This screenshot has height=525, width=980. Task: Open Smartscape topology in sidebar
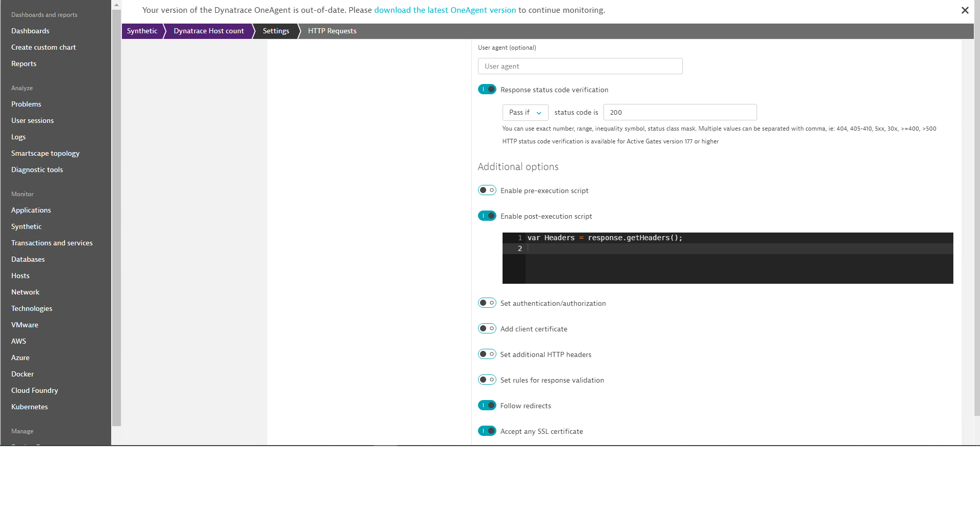(45, 154)
